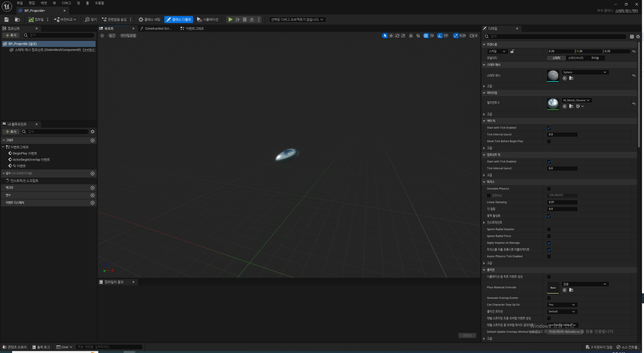Toggle grid snapping icon in viewport toolbar

click(426, 36)
